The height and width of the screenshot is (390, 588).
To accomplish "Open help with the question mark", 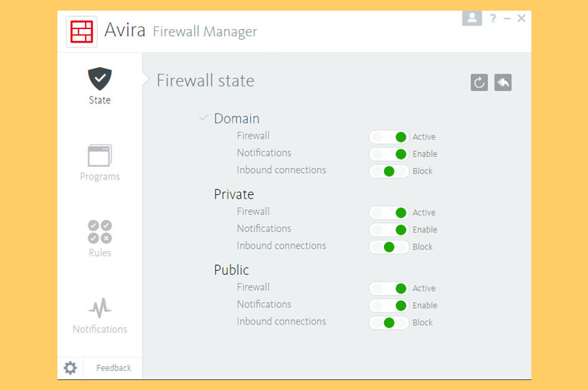I will 493,18.
